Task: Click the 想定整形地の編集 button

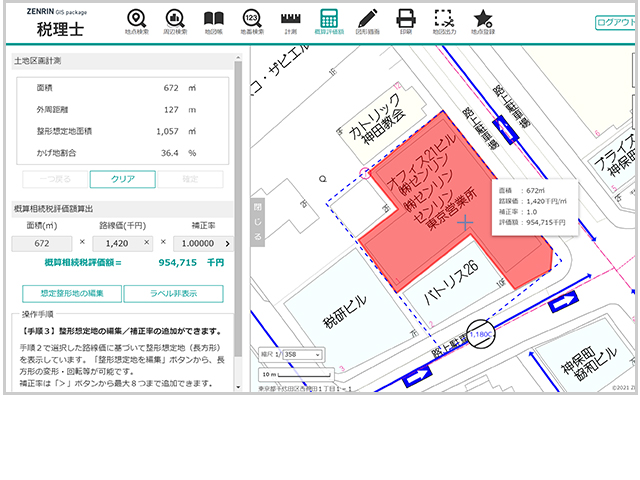Action: tap(72, 293)
